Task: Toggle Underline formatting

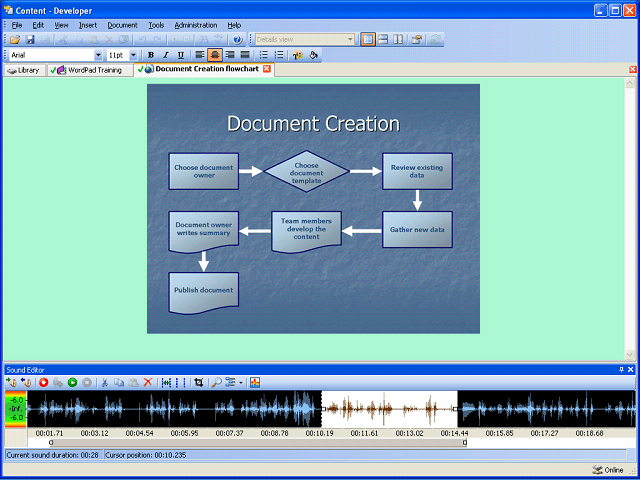Action: tap(181, 55)
